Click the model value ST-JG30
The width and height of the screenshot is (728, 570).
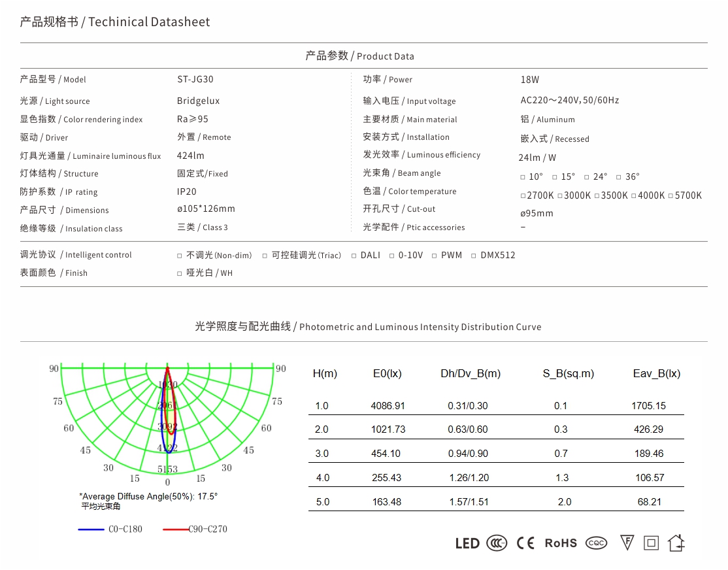coord(195,80)
